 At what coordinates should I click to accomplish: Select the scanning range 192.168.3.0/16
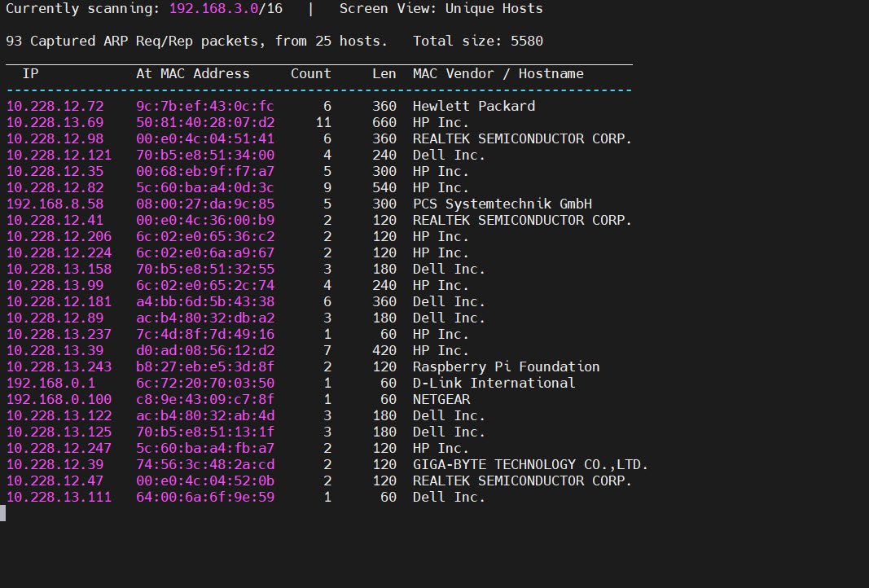pyautogui.click(x=226, y=9)
